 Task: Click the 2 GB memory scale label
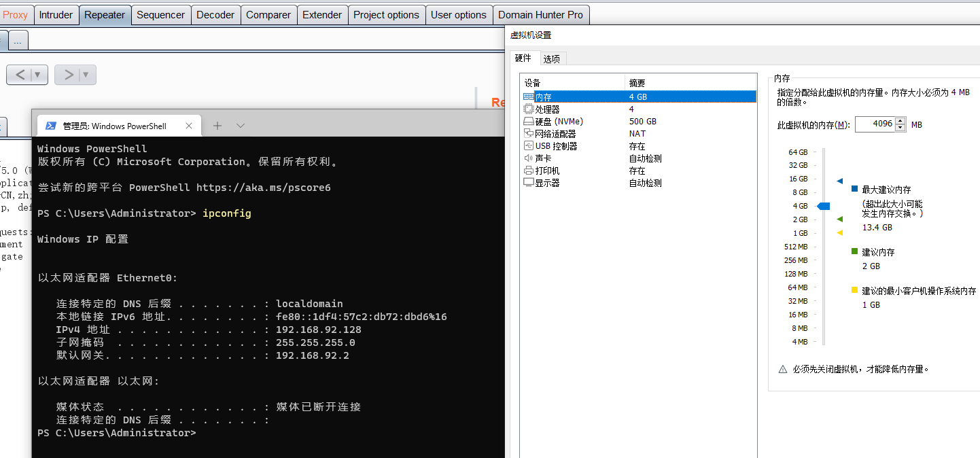tap(800, 219)
